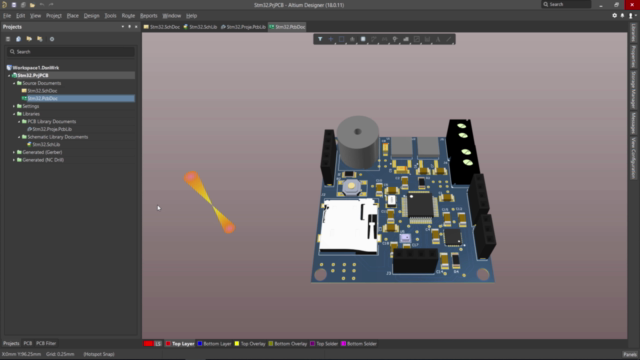Select the Interactive Routing tool
This screenshot has height=360, width=640.
click(373, 39)
